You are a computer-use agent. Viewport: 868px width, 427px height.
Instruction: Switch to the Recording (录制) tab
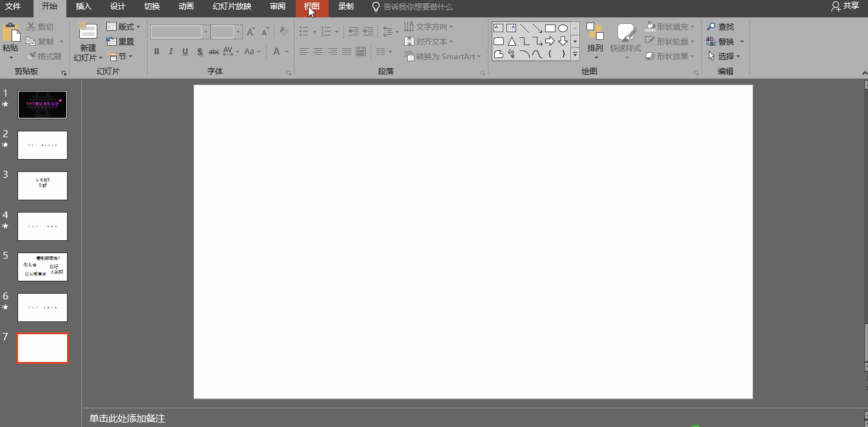click(346, 6)
